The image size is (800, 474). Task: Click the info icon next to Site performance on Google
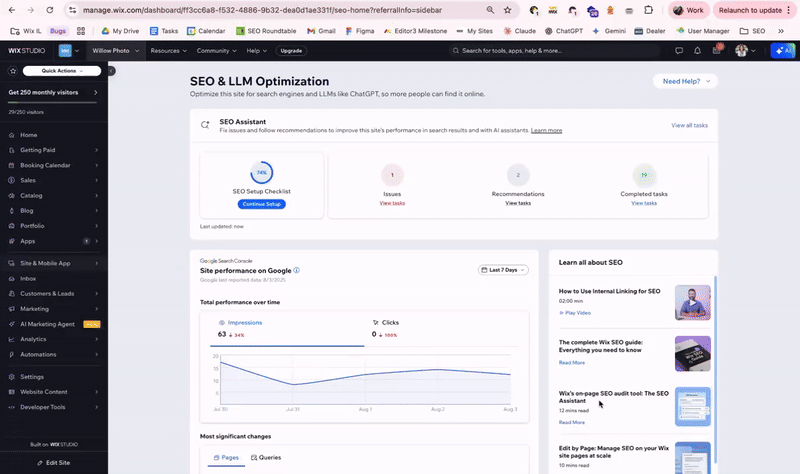296,270
